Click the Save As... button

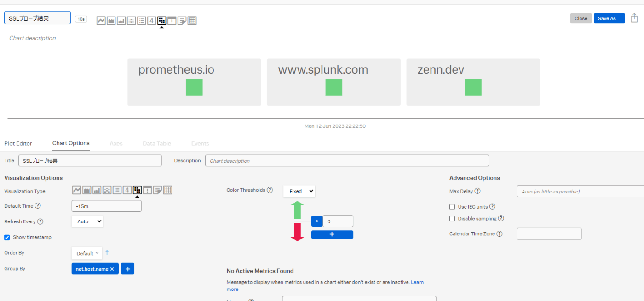tap(609, 18)
